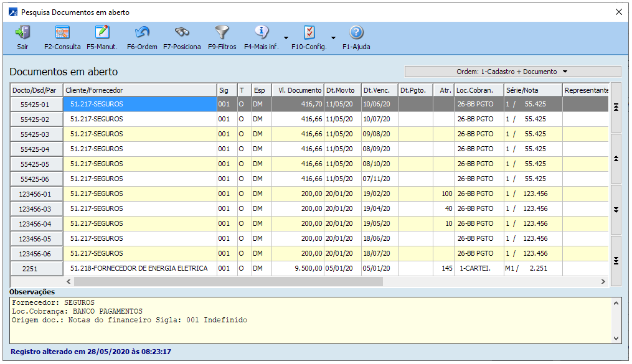
Task: Expand the arrow beside F10-Config.
Action: [x=333, y=38]
